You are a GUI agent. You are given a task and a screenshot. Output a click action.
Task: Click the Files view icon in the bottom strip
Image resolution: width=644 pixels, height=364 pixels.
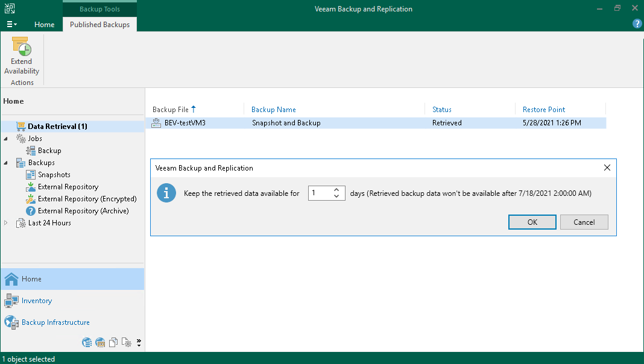click(x=113, y=343)
